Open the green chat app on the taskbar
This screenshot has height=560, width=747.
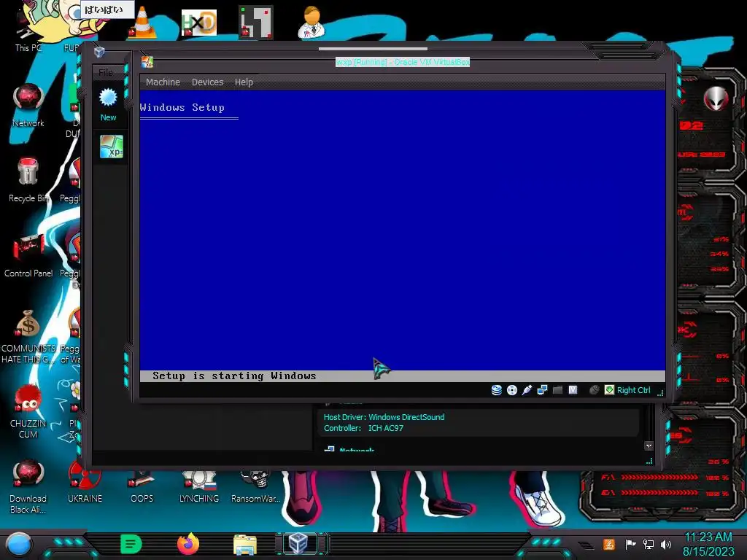[x=131, y=544]
